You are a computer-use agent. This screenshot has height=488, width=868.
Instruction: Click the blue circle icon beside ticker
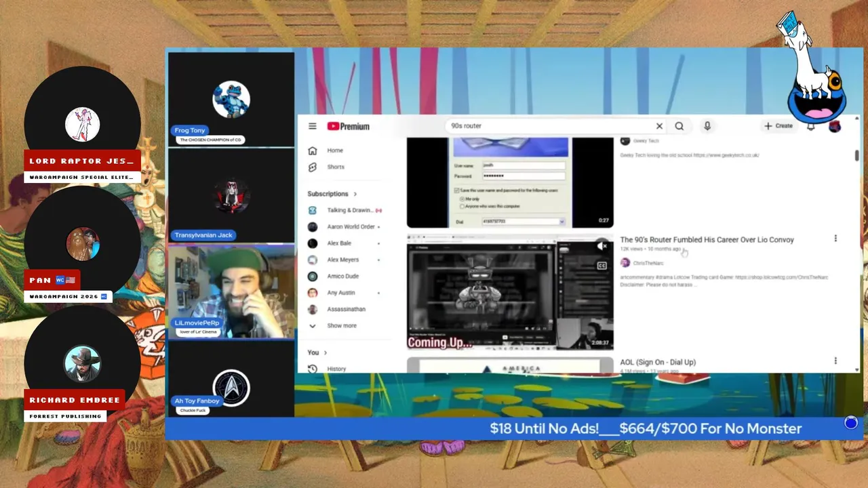(851, 423)
